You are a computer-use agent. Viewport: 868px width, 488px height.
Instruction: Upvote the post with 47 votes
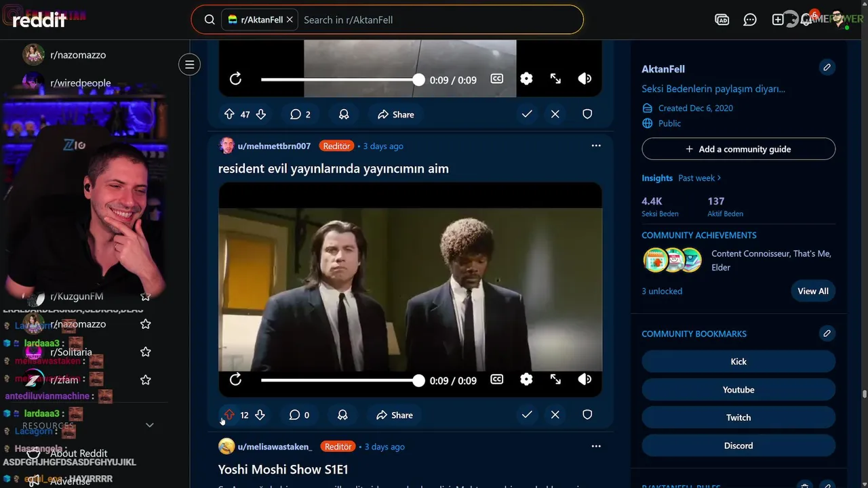(229, 115)
